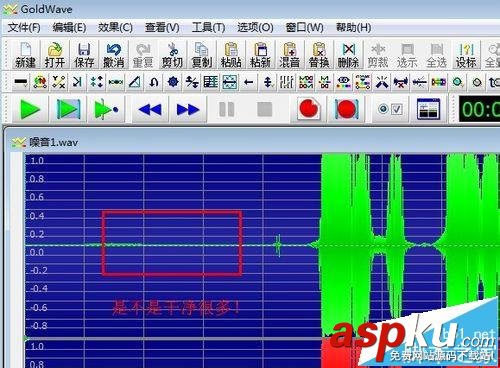500x368 pixels.
Task: Click the 新建 (New) toolbar button
Action: coord(25,55)
